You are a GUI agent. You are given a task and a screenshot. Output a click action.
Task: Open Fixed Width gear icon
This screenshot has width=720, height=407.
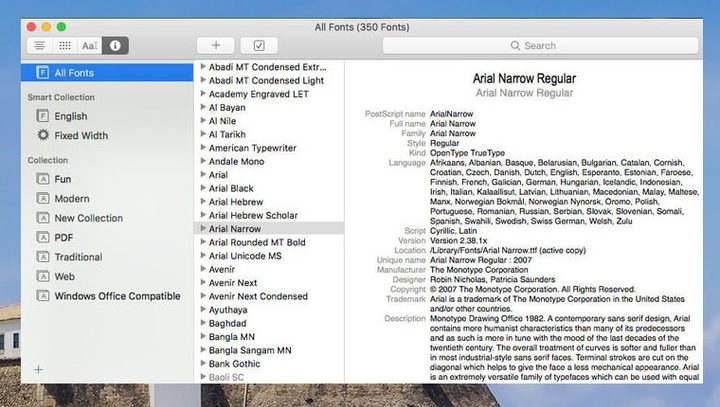click(x=43, y=135)
